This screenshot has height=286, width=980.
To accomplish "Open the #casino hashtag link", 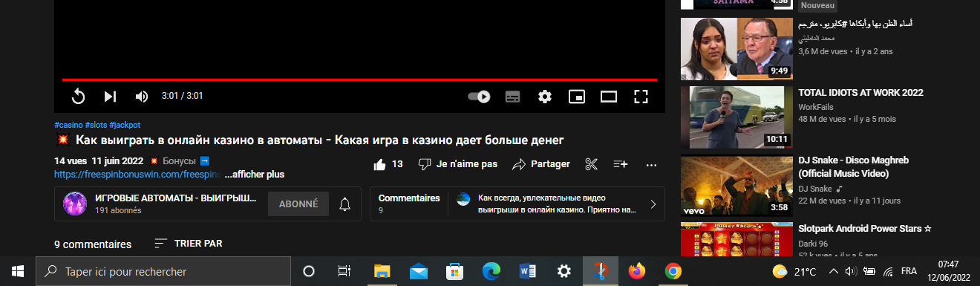I will point(68,125).
